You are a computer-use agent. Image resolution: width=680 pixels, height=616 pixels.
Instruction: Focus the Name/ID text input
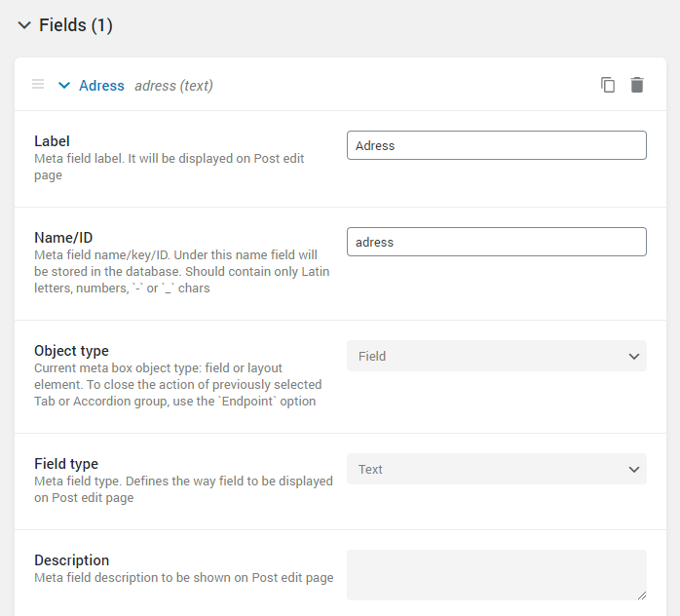tap(497, 242)
